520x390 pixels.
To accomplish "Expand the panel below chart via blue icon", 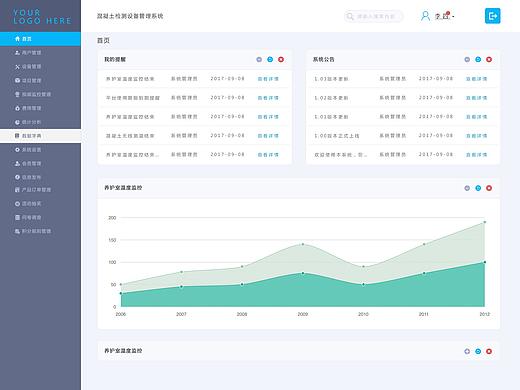I will coord(478,351).
